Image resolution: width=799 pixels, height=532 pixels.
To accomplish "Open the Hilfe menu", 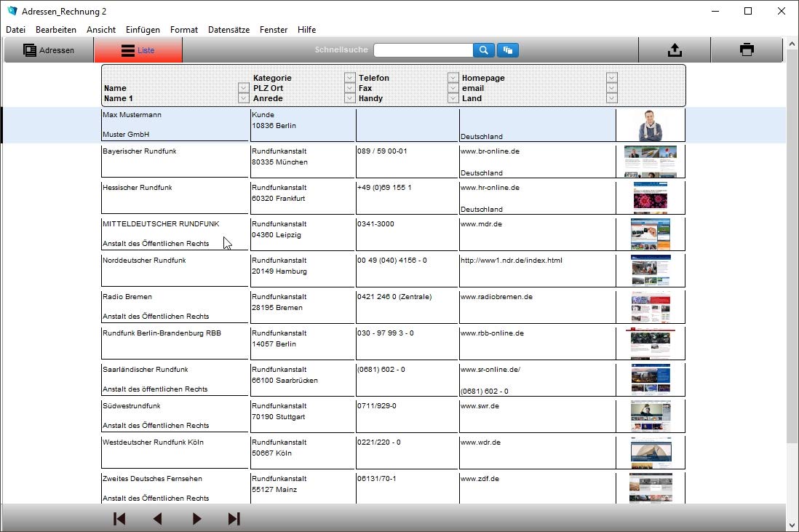I will pyautogui.click(x=307, y=30).
